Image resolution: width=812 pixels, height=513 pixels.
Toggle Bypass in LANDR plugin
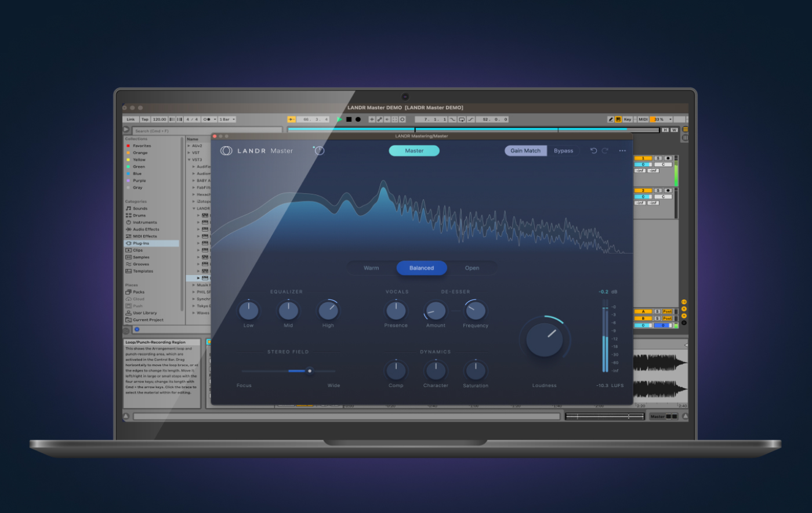coord(563,151)
